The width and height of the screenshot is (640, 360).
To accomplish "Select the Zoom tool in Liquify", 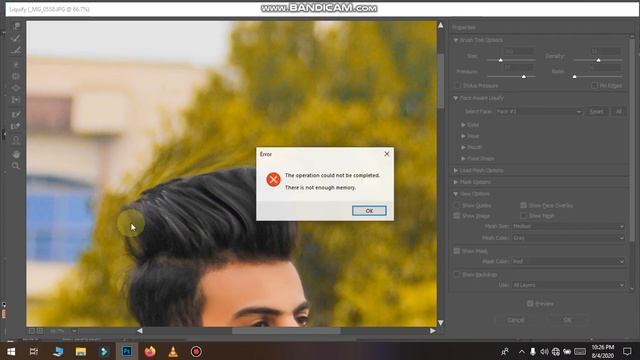I will click(x=16, y=166).
